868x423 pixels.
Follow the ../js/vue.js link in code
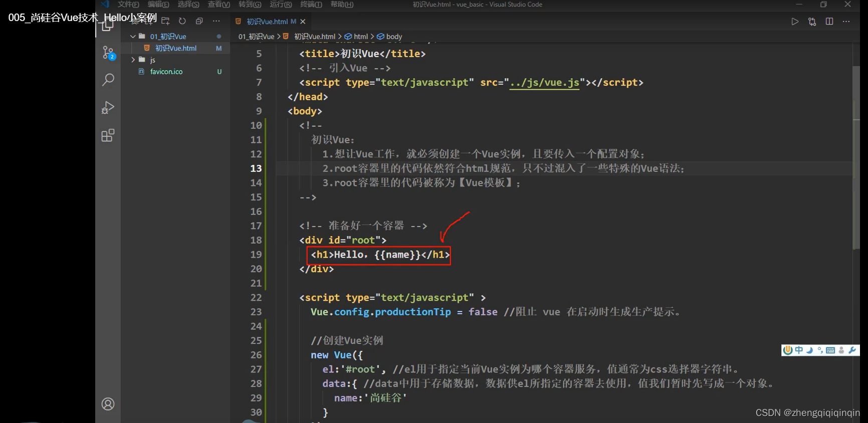coord(544,82)
